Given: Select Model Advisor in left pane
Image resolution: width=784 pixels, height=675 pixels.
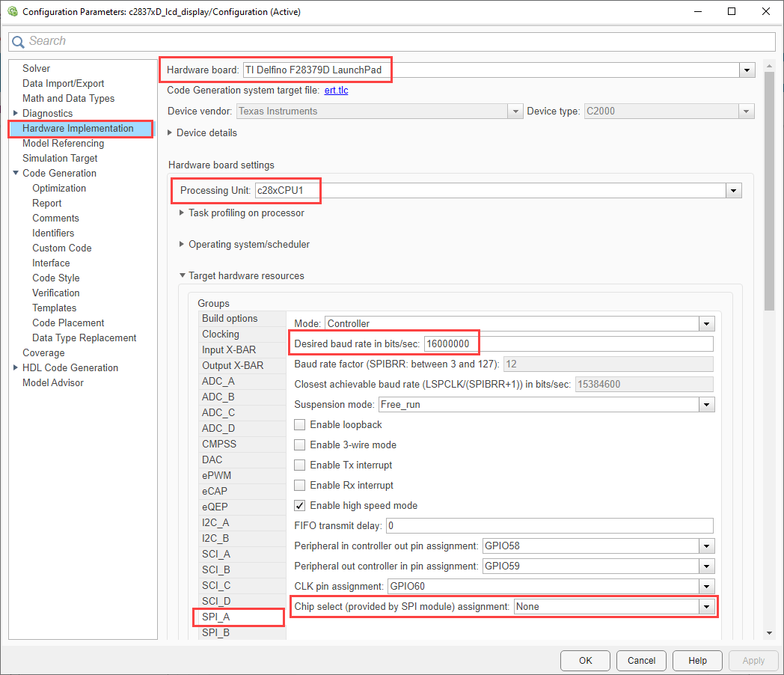Looking at the screenshot, I should pos(53,382).
